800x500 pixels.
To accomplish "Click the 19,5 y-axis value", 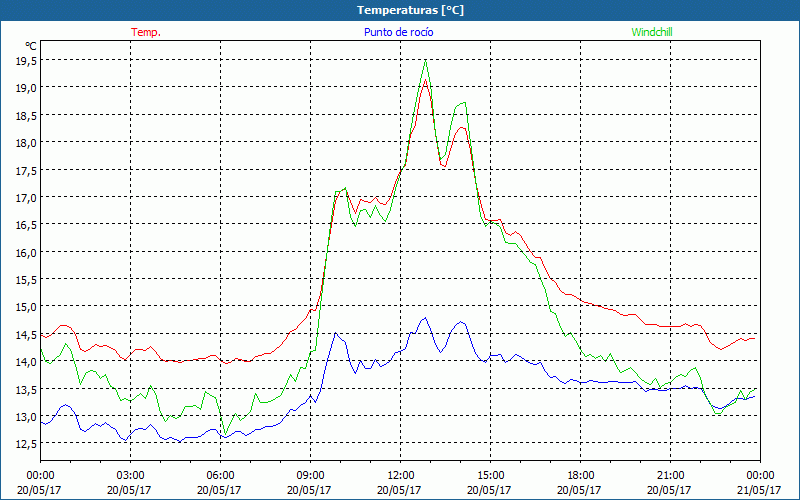I will point(25,60).
